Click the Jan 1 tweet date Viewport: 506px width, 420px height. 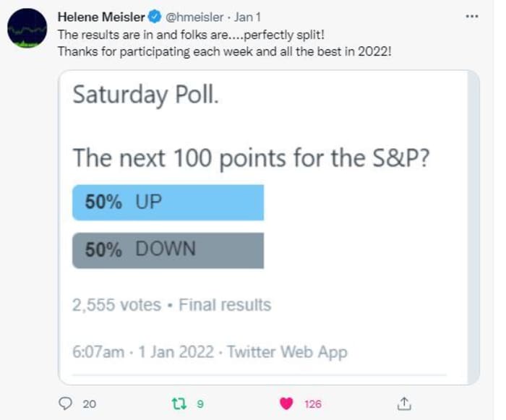pos(248,16)
